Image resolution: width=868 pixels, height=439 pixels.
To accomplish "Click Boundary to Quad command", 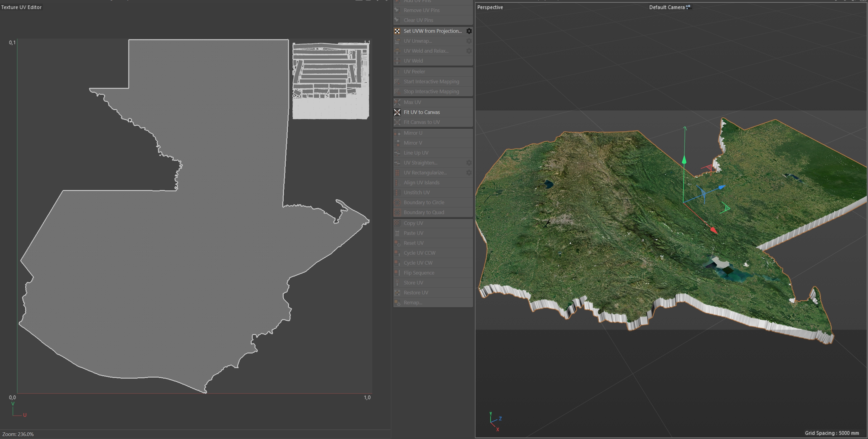I will pyautogui.click(x=423, y=213).
